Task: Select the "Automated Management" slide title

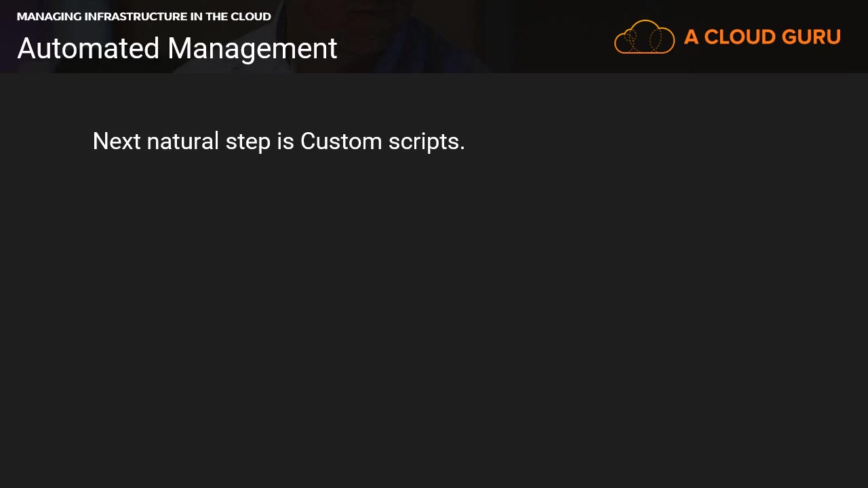Action: (177, 49)
